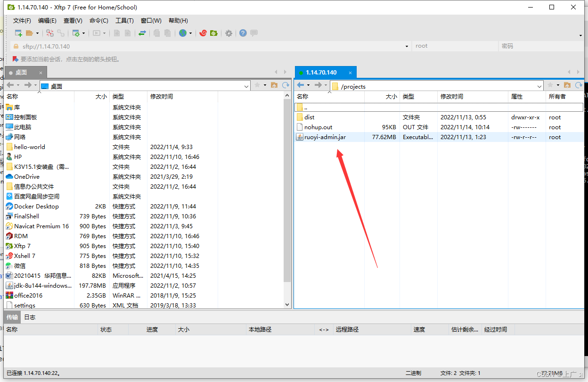Click the New Session toolbar icon
Screen dimensions: 588x382
pyautogui.click(x=18, y=33)
